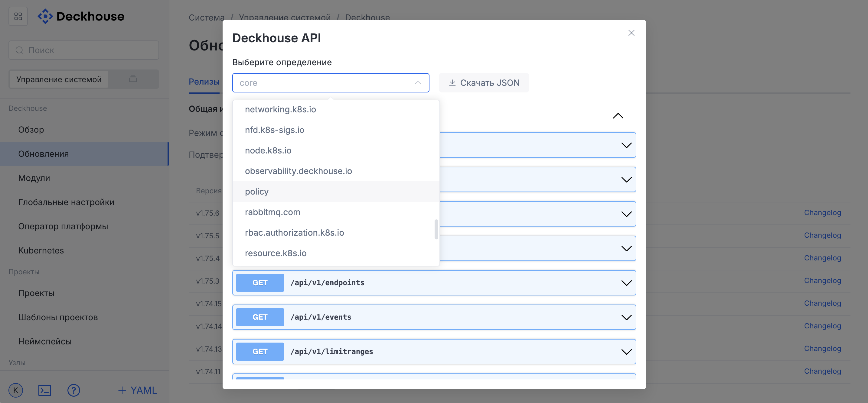Screen dimensions: 868x403
Task: Open Обзор in the sidebar
Action: coord(84,130)
